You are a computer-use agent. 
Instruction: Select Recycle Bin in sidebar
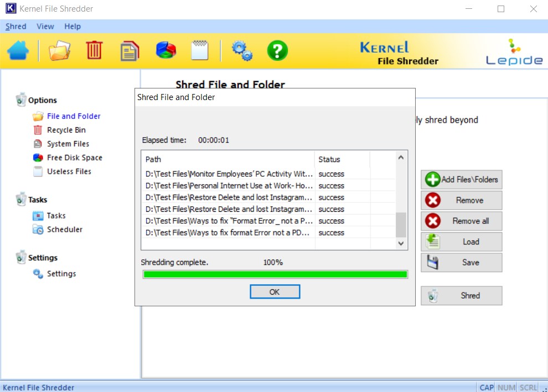(x=66, y=130)
